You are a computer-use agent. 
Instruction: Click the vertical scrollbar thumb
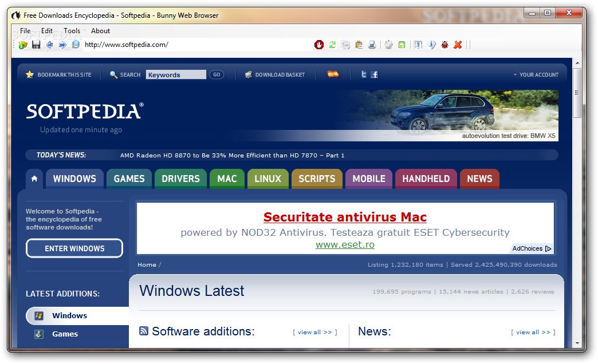click(x=577, y=93)
